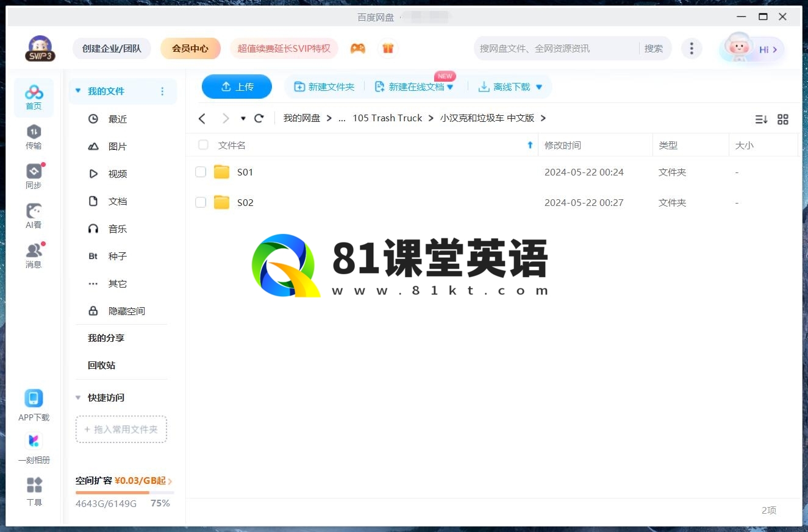Click the search files input field
This screenshot has width=808, height=532.
(557, 48)
